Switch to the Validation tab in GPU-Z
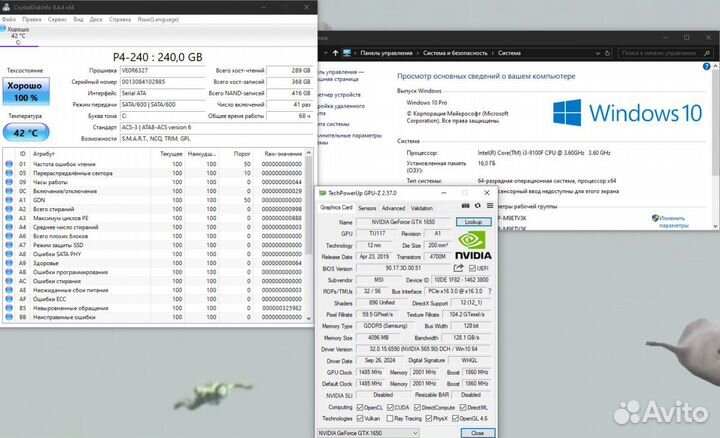 pos(422,208)
